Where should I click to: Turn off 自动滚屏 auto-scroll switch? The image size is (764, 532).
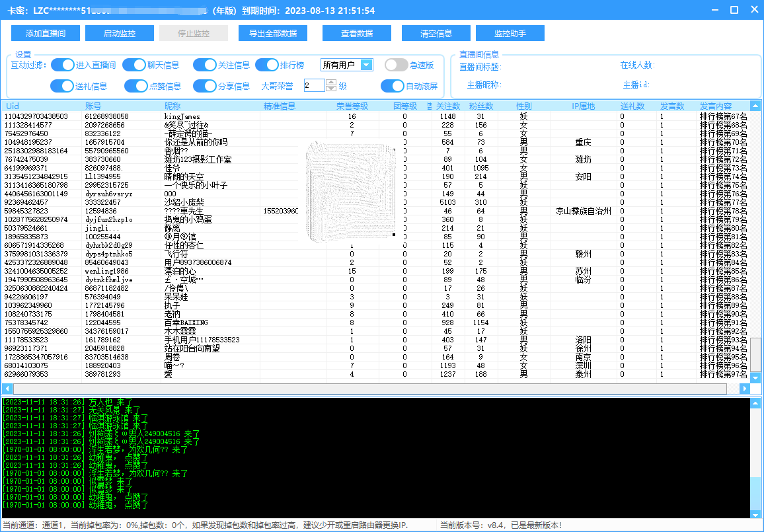point(393,86)
